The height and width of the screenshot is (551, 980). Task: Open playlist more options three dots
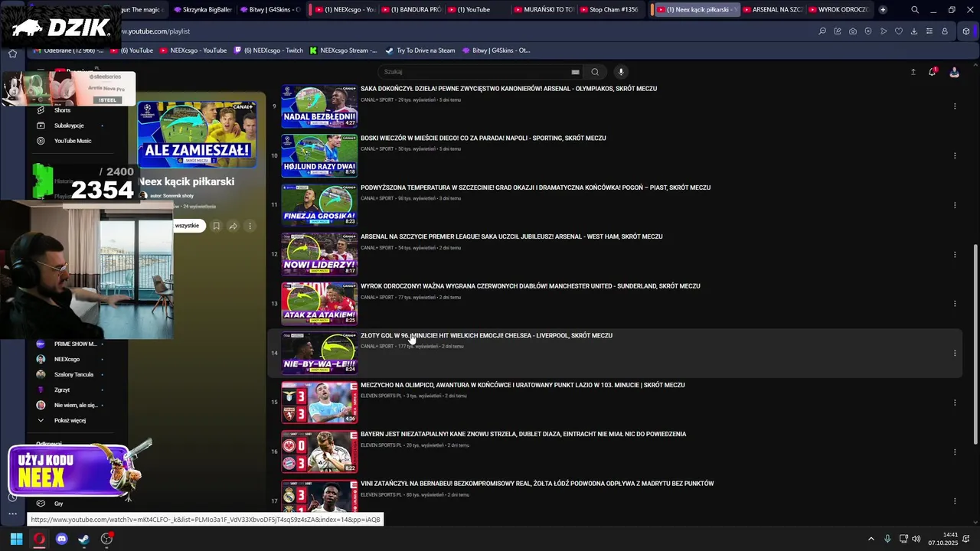tap(250, 226)
